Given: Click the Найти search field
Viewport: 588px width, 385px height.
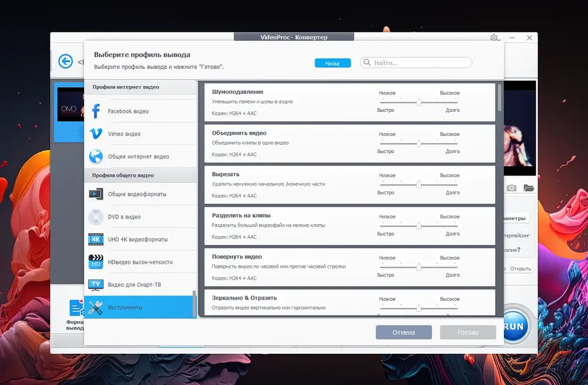Looking at the screenshot, I should click(x=416, y=63).
